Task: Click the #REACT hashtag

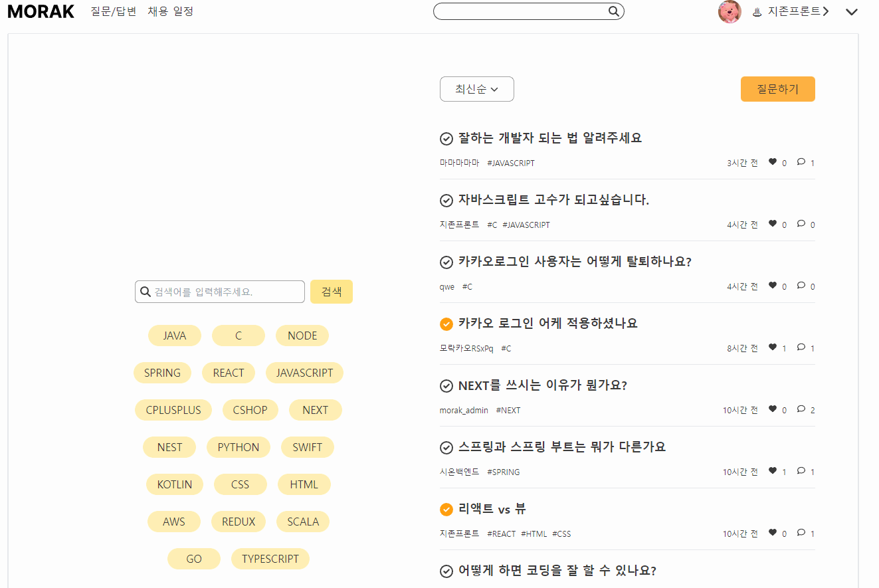Action: 502,534
